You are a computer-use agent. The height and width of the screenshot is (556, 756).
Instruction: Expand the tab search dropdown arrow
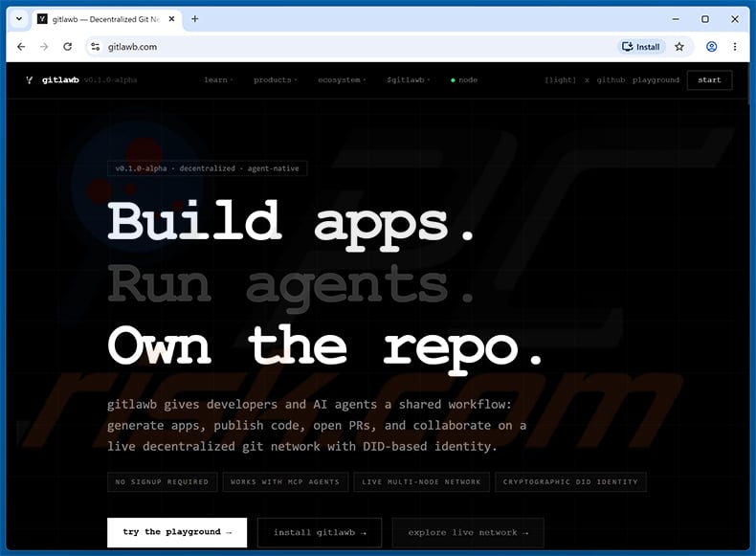pyautogui.click(x=19, y=19)
